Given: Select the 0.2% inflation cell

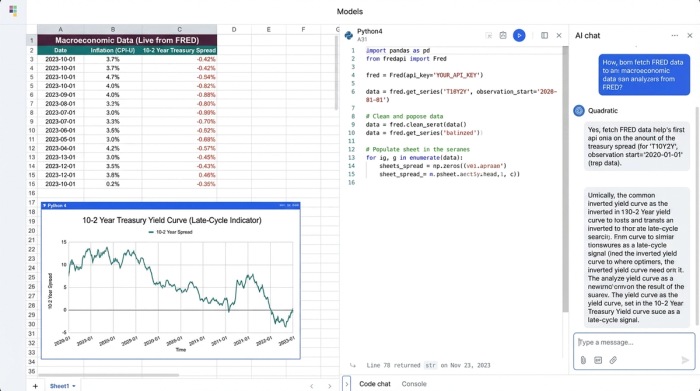Looking at the screenshot, I should pos(112,184).
